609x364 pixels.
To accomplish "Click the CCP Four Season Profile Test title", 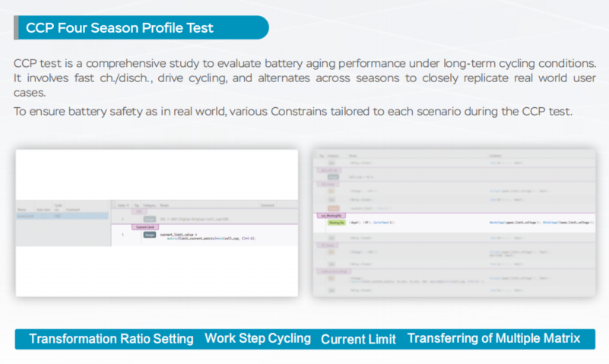I will pos(119,28).
